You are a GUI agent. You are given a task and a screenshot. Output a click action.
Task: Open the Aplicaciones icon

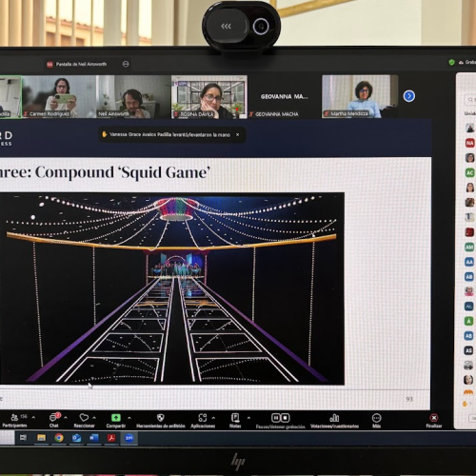203,418
